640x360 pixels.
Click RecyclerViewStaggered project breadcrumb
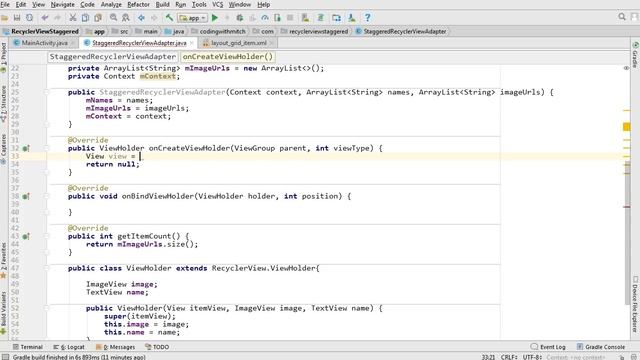[x=40, y=31]
